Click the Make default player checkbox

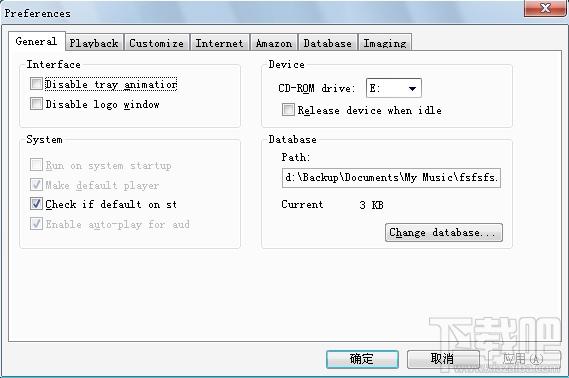click(36, 184)
